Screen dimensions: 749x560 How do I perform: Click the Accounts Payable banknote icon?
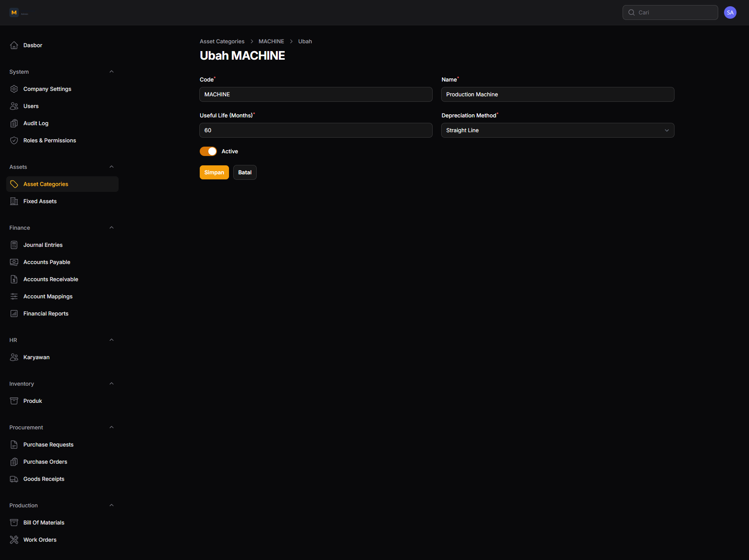tap(14, 262)
